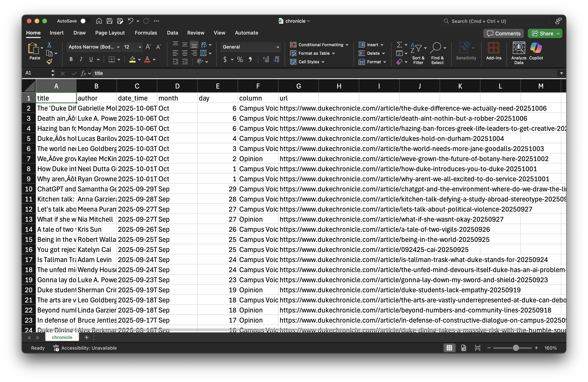Screen dimensions: 588x382
Task: Switch to Page Layout view icon
Action: (x=464, y=348)
